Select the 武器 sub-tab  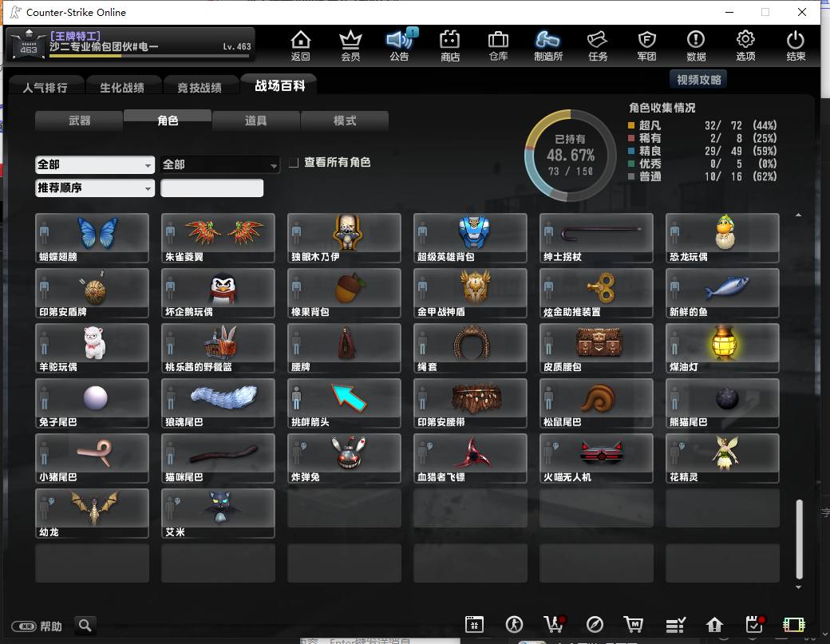(79, 121)
